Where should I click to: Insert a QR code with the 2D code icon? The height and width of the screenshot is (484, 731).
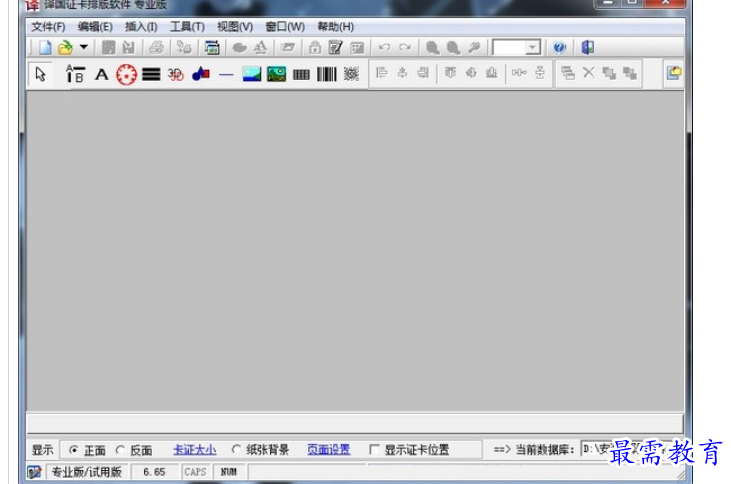[352, 74]
